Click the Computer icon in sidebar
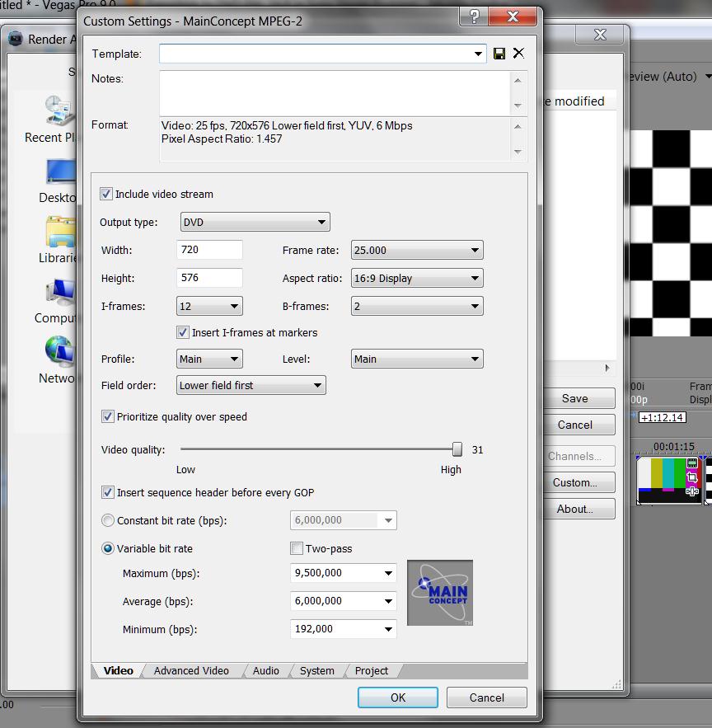712x728 pixels. pos(61,294)
